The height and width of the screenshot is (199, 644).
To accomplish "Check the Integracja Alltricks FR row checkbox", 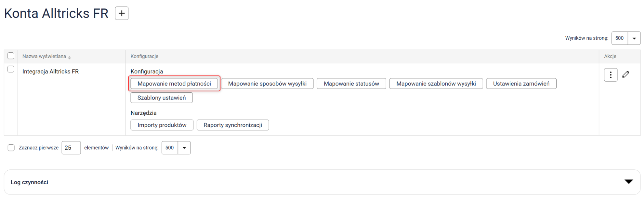I will pos(11,69).
